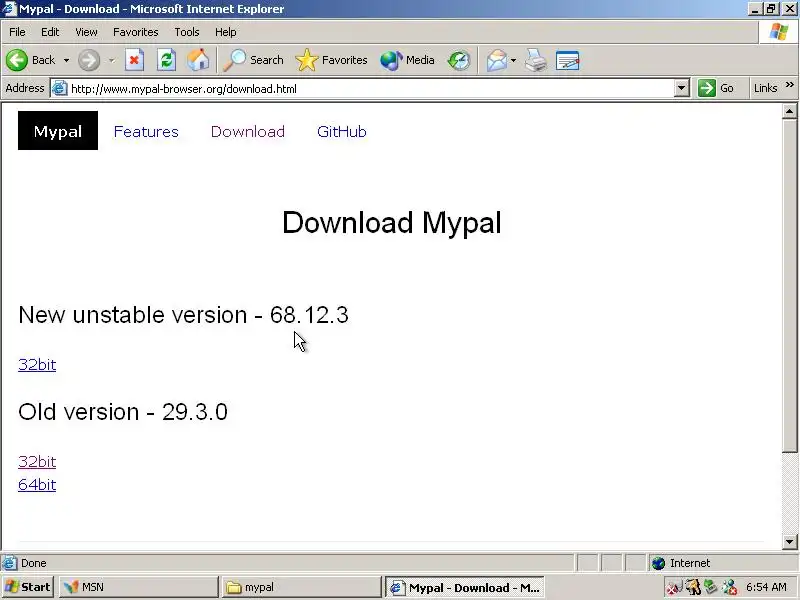
Task: Open the Features page link
Action: 146,132
